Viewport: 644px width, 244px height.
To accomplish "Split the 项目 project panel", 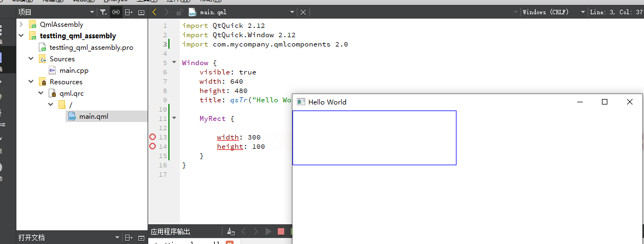I will (128, 13).
